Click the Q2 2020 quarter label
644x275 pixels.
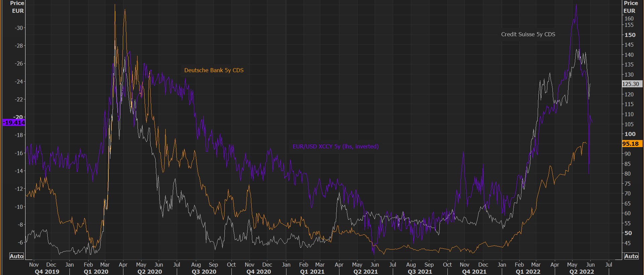(x=150, y=271)
